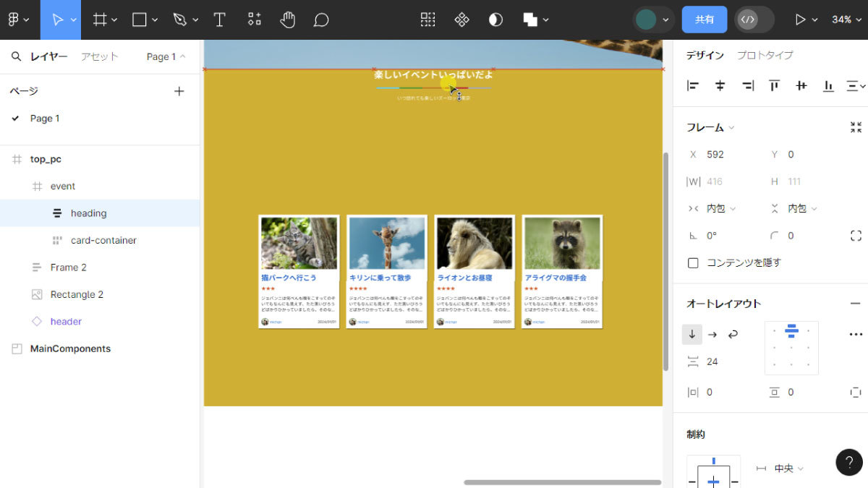Open the Figma main menu
Image resolution: width=868 pixels, height=488 pixels.
pyautogui.click(x=19, y=20)
